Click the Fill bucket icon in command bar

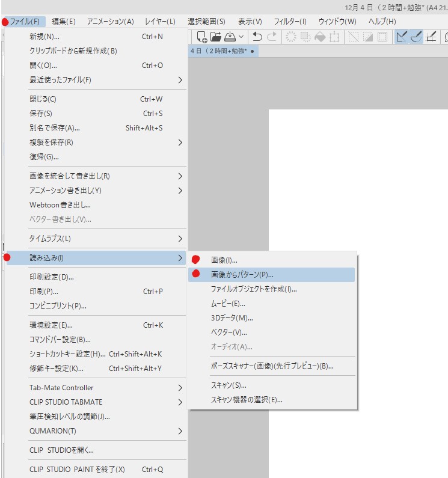(x=320, y=37)
